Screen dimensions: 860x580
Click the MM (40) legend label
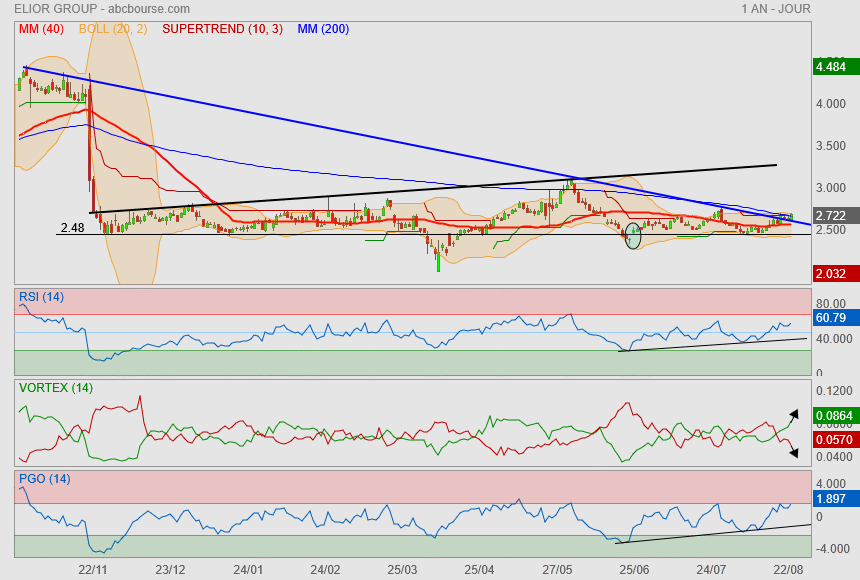[x=40, y=29]
